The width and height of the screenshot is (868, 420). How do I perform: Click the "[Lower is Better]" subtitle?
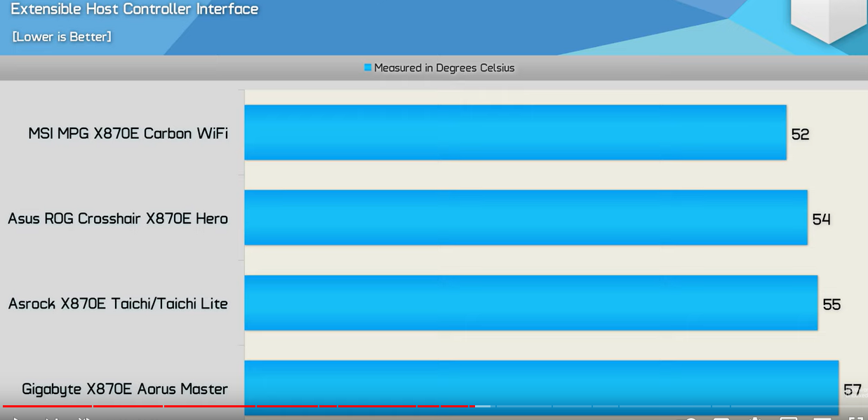62,36
